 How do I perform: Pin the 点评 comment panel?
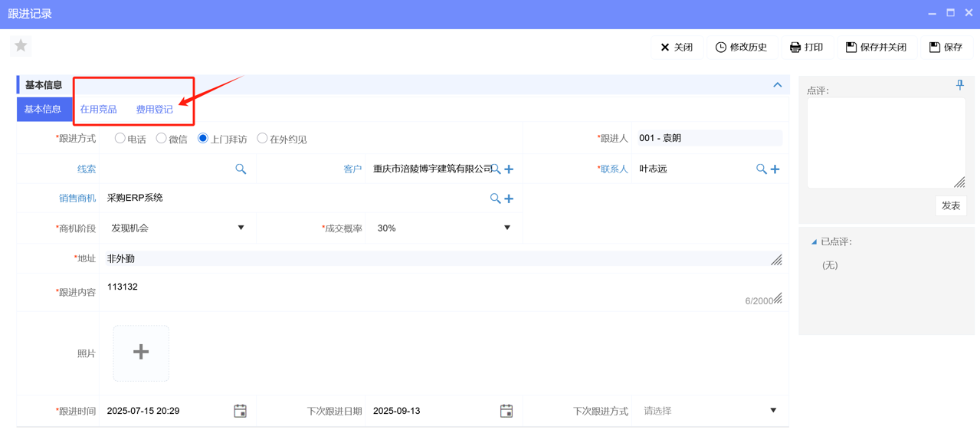click(x=959, y=85)
